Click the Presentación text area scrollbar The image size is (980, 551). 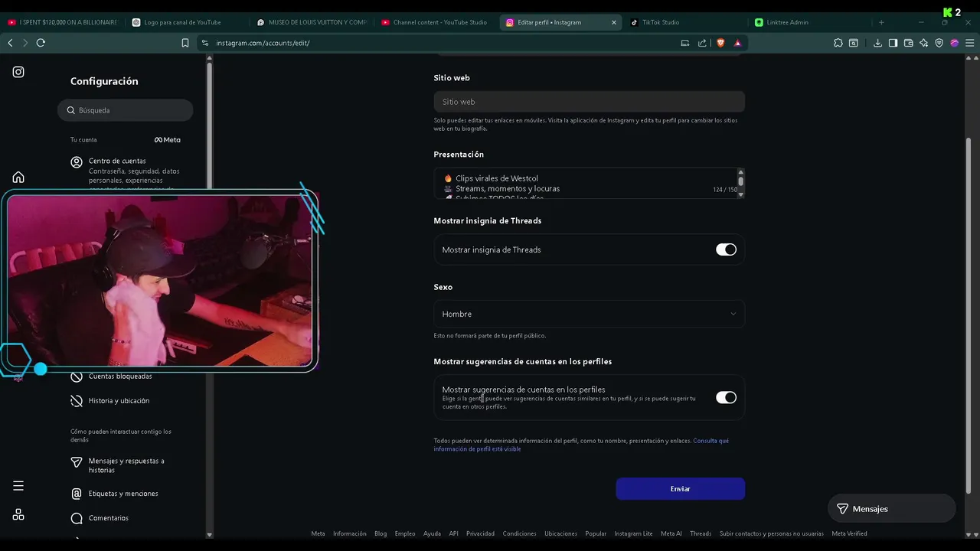[x=740, y=184]
